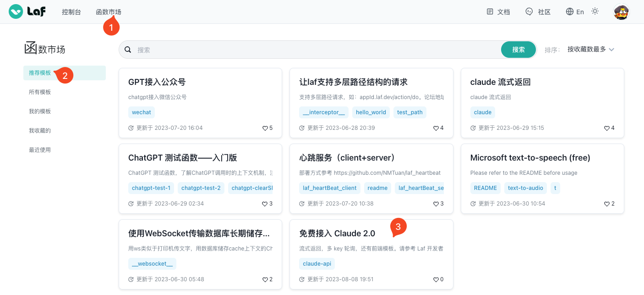This screenshot has height=295, width=644.
Task: Click '更新于 2023-07-20 16:04' text
Action: click(x=169, y=128)
